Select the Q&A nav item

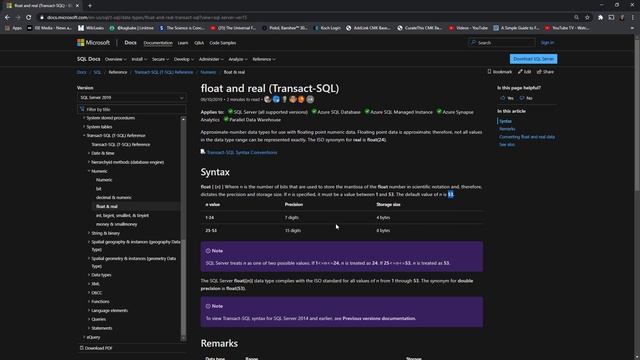pos(199,43)
